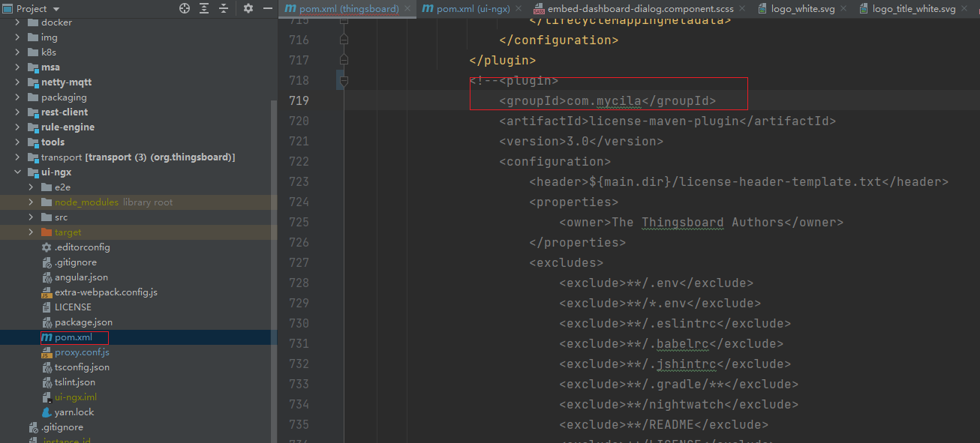980x443 pixels.
Task: Fold the code block at line 716
Action: (x=344, y=40)
